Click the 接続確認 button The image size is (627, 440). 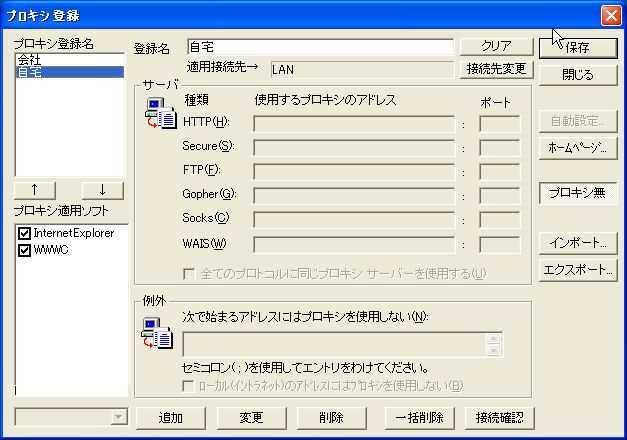point(499,417)
